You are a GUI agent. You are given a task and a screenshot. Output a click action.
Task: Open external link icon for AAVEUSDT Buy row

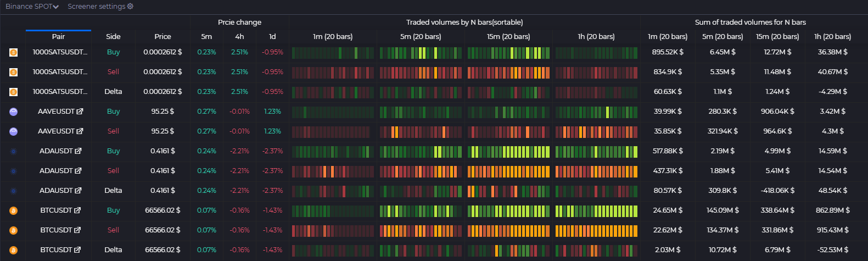pos(80,112)
